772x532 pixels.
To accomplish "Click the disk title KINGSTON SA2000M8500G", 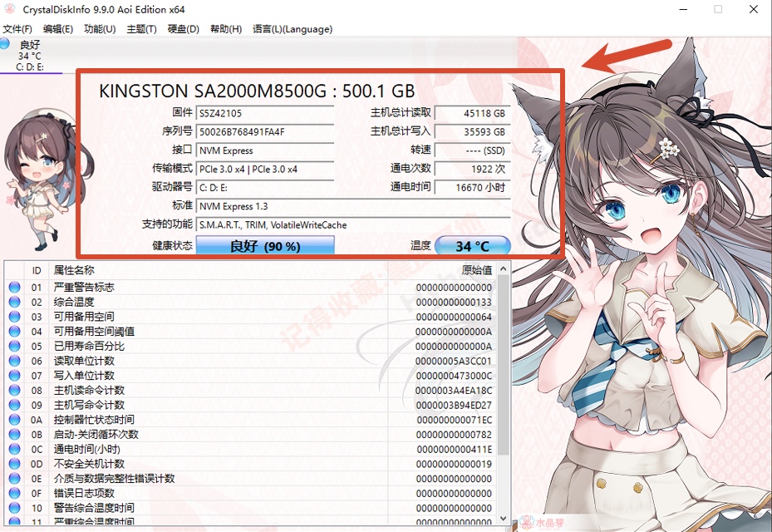I will [x=257, y=91].
